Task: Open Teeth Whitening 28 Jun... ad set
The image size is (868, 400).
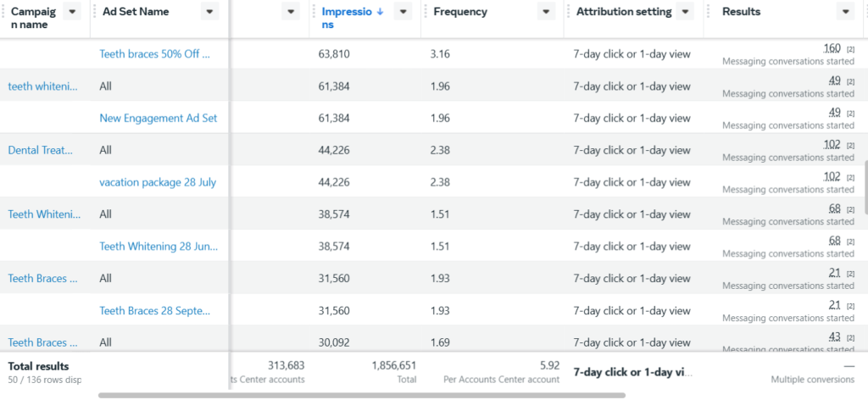Action: point(158,247)
